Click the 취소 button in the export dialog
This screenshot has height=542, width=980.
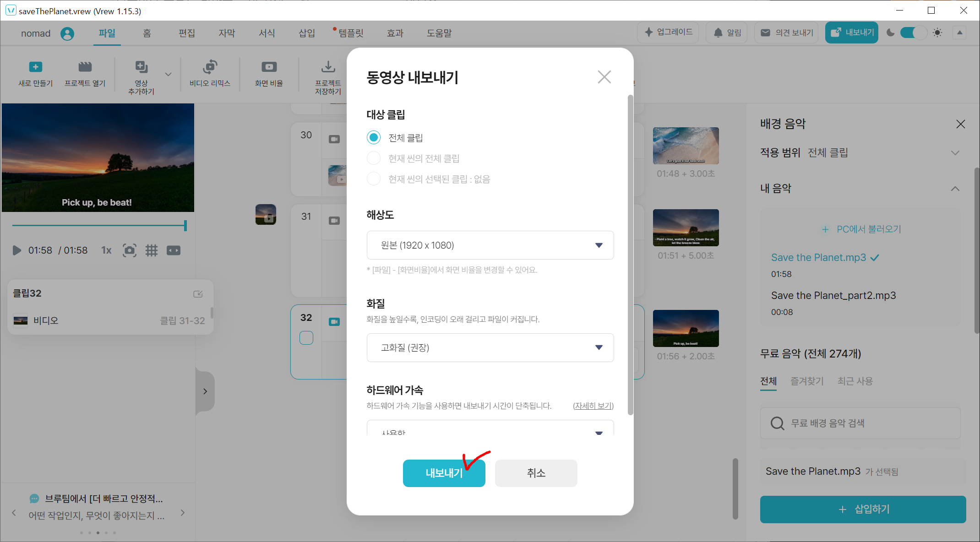tap(536, 473)
